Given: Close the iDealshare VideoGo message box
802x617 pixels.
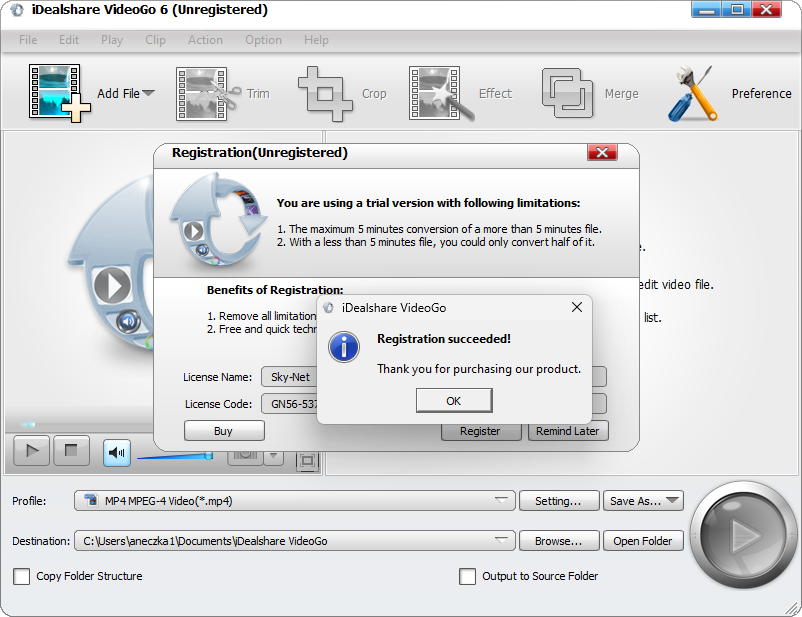Looking at the screenshot, I should (x=576, y=307).
